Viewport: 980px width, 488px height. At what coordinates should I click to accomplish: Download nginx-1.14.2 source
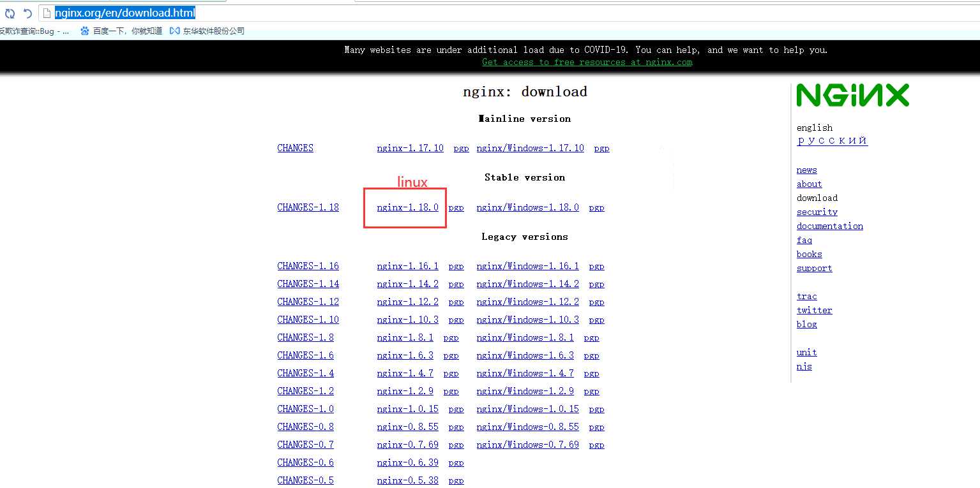point(407,284)
